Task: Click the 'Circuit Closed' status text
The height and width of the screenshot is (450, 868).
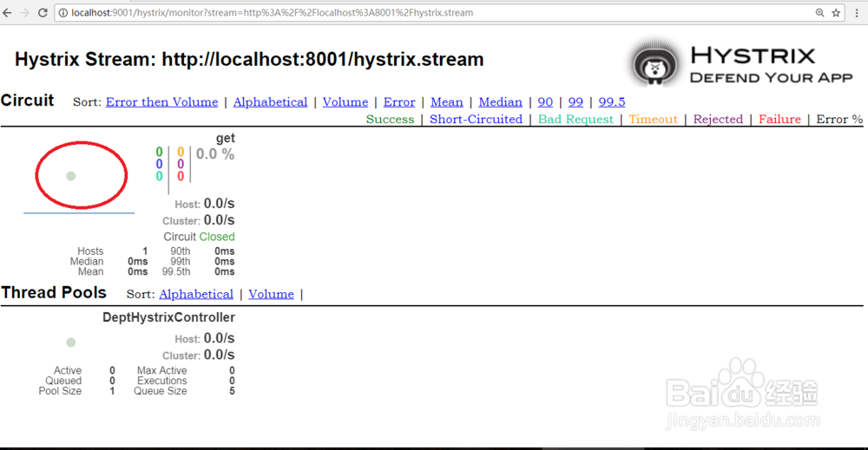Action: (x=199, y=237)
